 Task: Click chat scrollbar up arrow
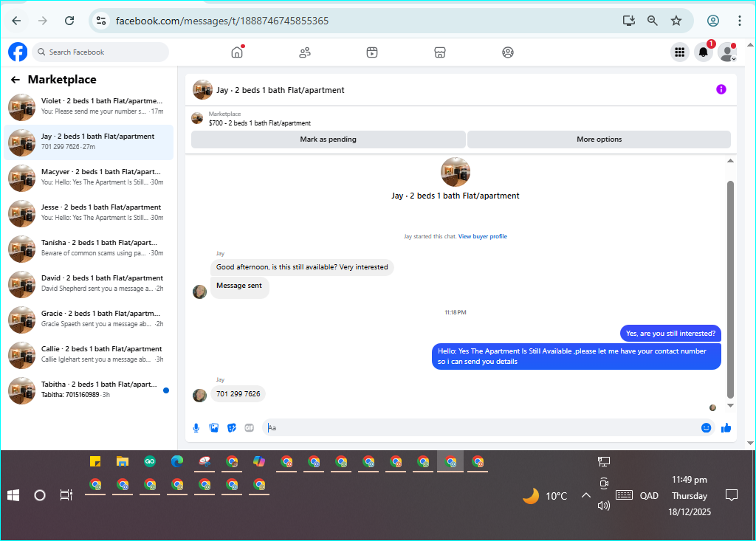730,161
